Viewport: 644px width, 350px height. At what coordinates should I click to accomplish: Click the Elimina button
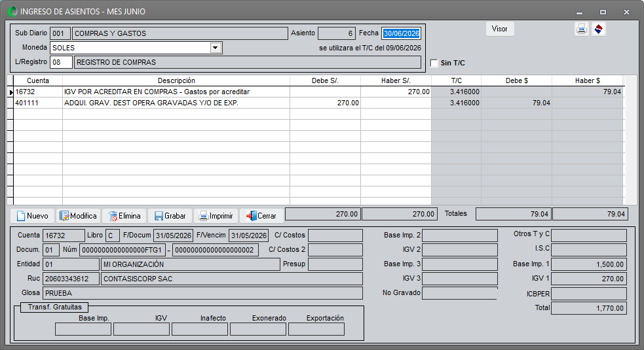124,216
